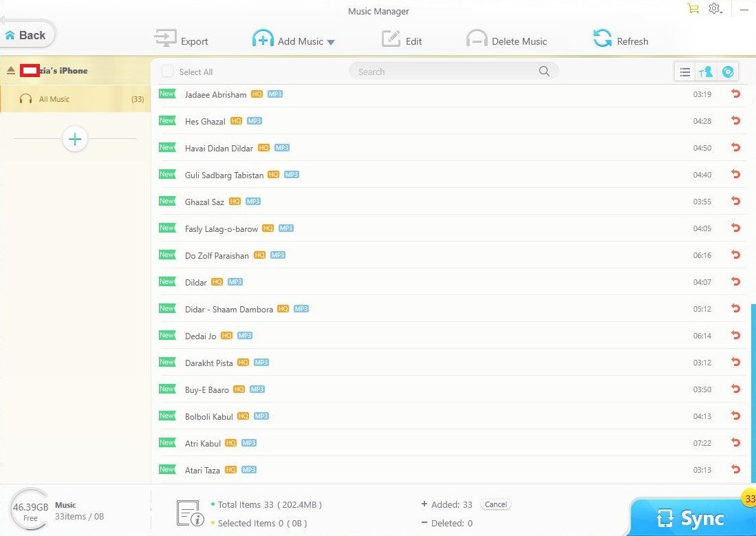Click the Add Music headphone icon

point(263,39)
